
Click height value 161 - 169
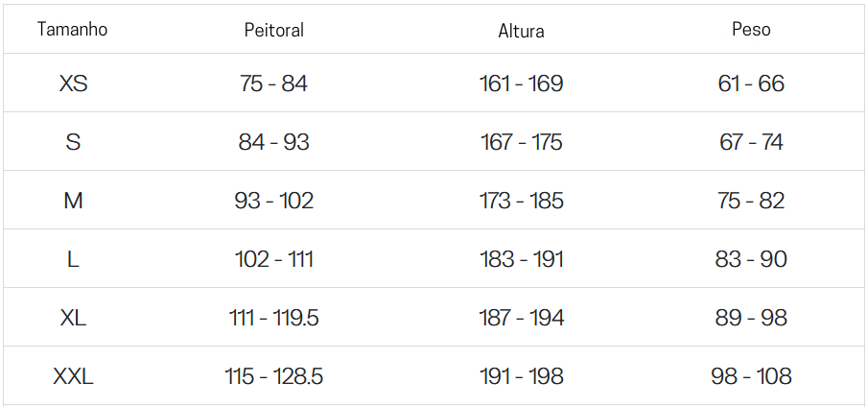pyautogui.click(x=522, y=84)
